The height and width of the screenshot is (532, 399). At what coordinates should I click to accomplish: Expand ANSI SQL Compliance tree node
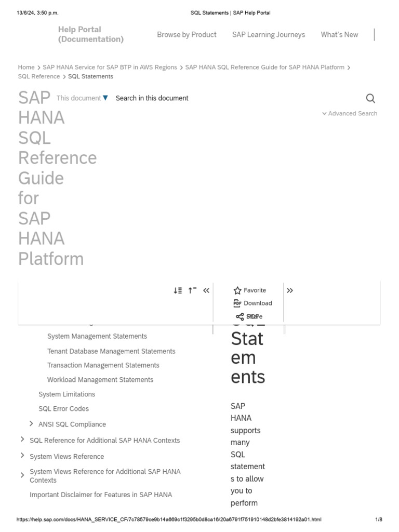click(31, 424)
